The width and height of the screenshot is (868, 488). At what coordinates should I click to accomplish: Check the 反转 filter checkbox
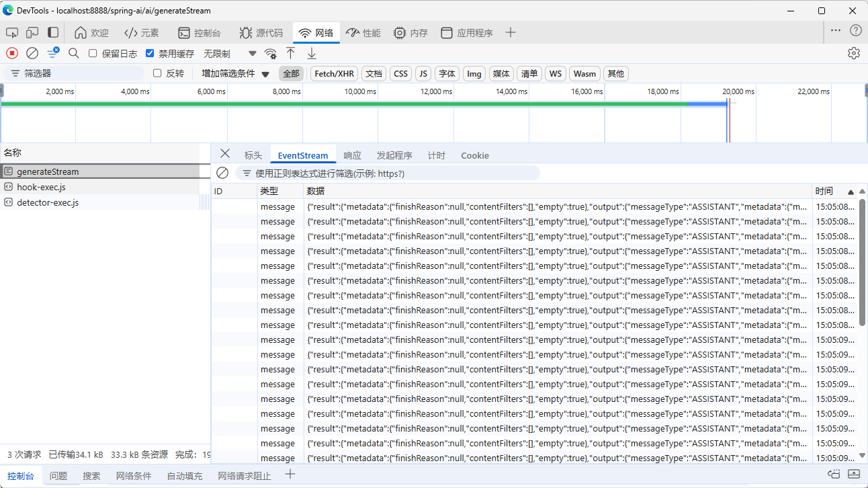pyautogui.click(x=157, y=73)
